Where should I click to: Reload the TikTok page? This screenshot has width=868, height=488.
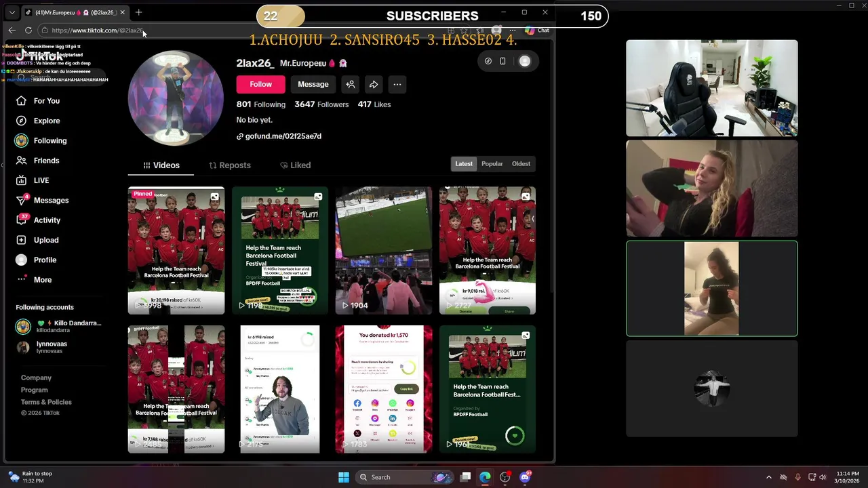coord(28,30)
